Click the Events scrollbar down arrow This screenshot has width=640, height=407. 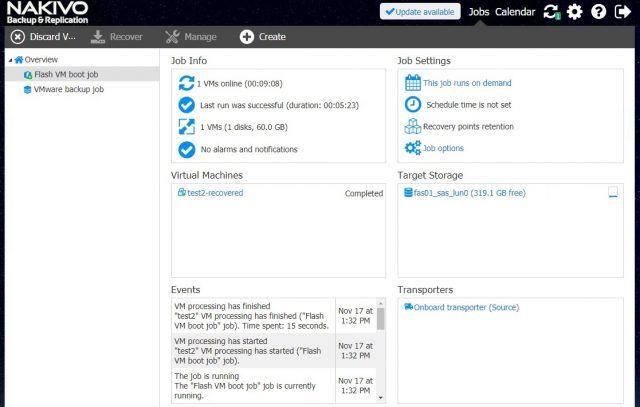pyautogui.click(x=380, y=398)
